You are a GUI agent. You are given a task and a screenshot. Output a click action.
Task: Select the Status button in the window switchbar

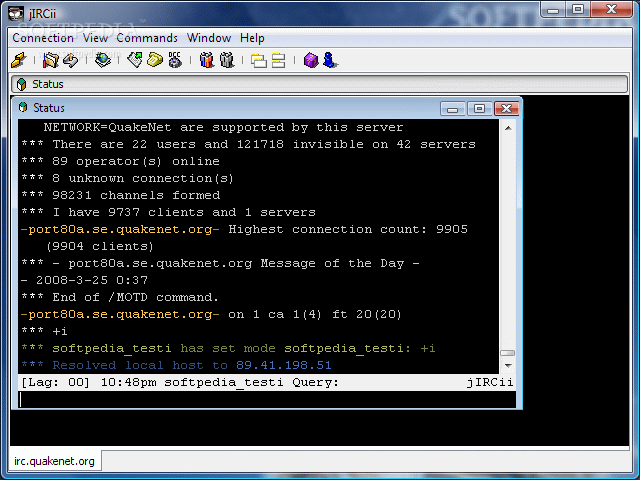click(x=319, y=84)
